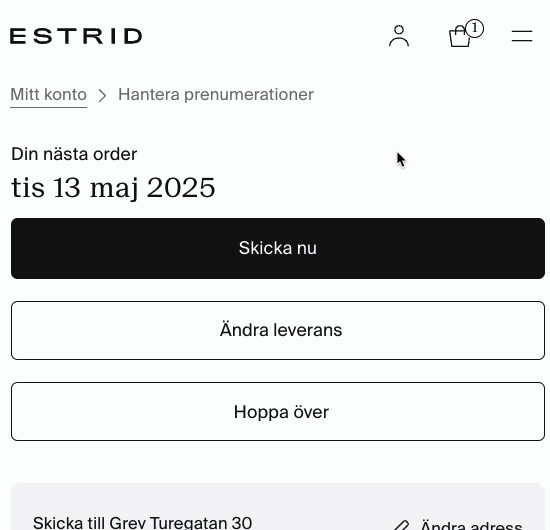This screenshot has height=530, width=550.
Task: Click the gray shipping address card
Action: click(278, 506)
